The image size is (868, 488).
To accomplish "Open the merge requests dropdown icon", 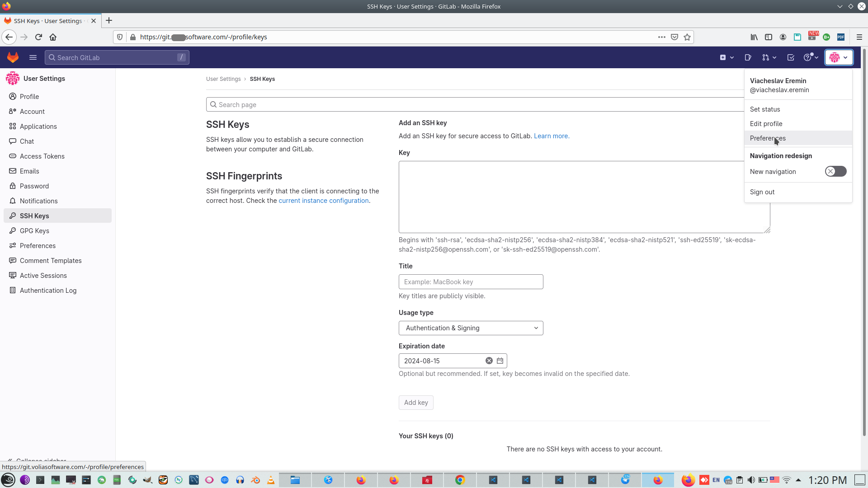I will pos(769,57).
